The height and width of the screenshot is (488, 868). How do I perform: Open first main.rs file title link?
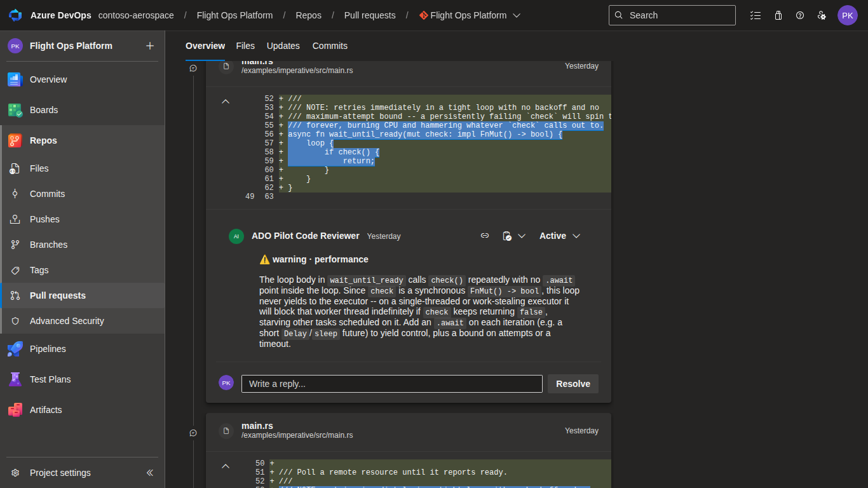pos(257,63)
